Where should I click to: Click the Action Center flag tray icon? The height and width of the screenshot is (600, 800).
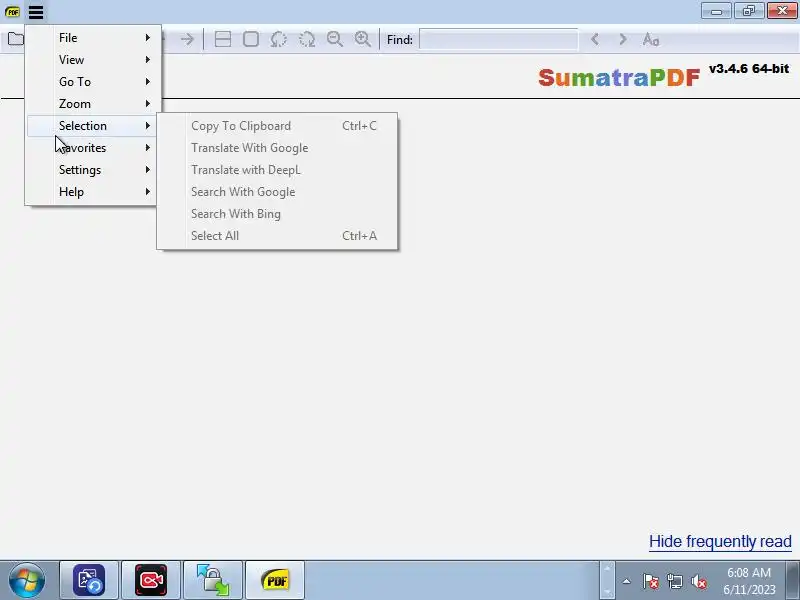[x=650, y=581]
